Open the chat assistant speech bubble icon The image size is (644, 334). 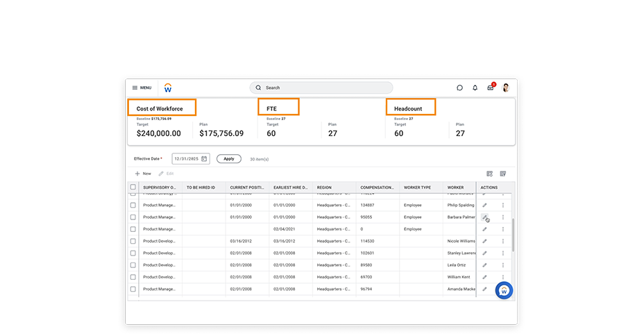click(x=459, y=88)
